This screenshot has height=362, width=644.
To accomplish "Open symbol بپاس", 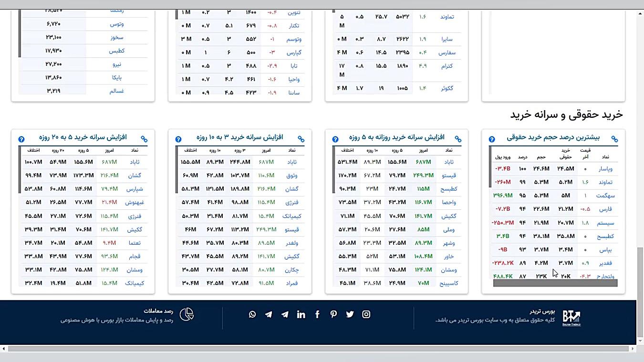I will point(605,249).
